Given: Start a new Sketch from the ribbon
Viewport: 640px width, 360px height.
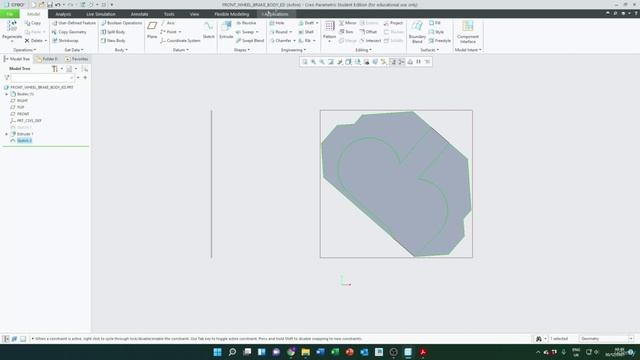Looking at the screenshot, I should (209, 30).
